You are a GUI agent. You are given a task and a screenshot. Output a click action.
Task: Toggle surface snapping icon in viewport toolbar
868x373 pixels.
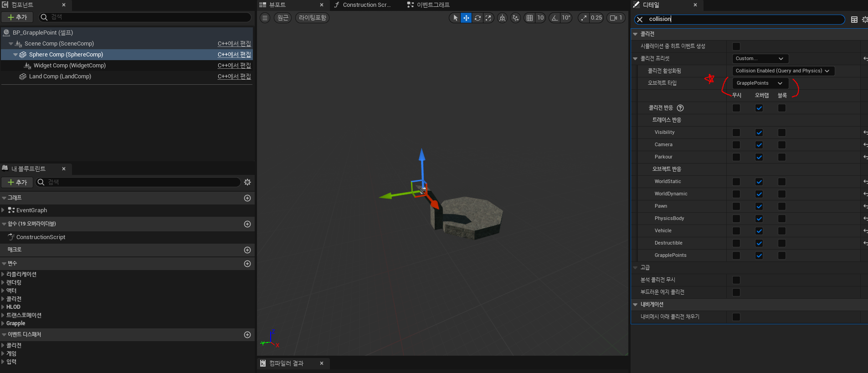515,18
